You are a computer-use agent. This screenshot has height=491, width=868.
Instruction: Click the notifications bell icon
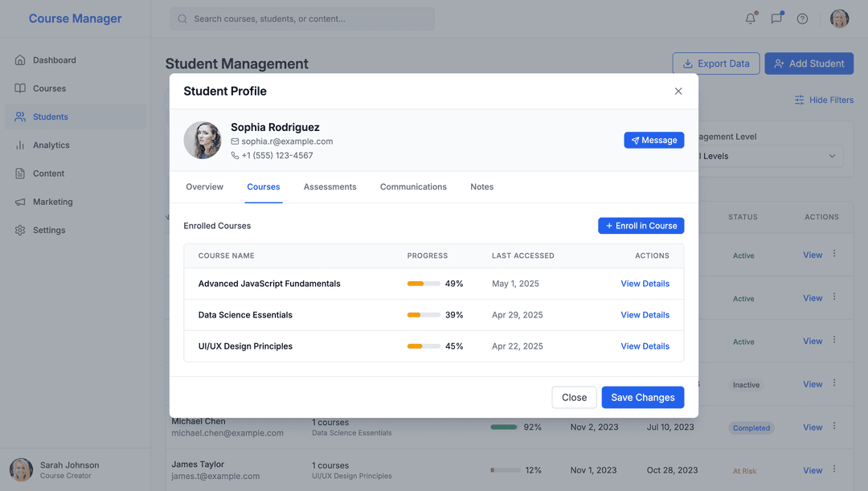751,18
